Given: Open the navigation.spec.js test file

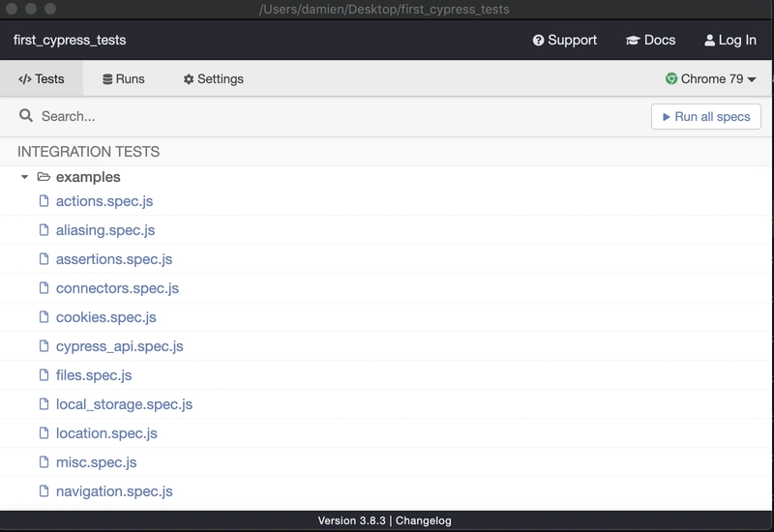Looking at the screenshot, I should (x=114, y=491).
